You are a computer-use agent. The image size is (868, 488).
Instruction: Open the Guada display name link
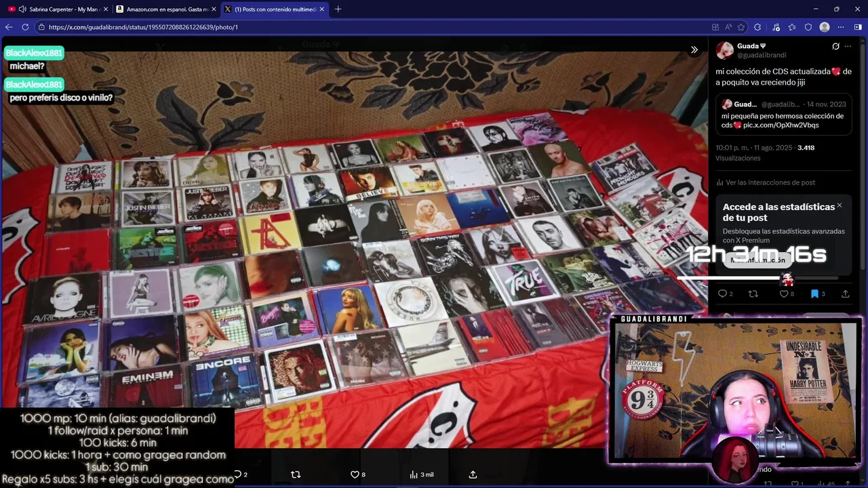tap(751, 46)
